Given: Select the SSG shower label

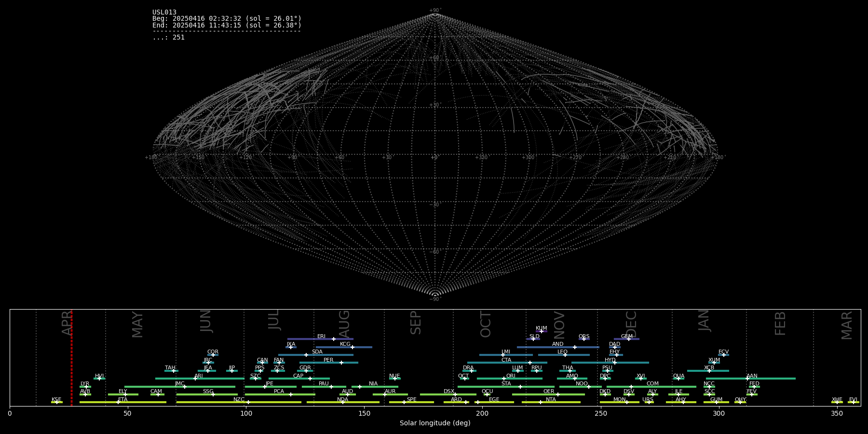Looking at the screenshot, I should point(208,392).
